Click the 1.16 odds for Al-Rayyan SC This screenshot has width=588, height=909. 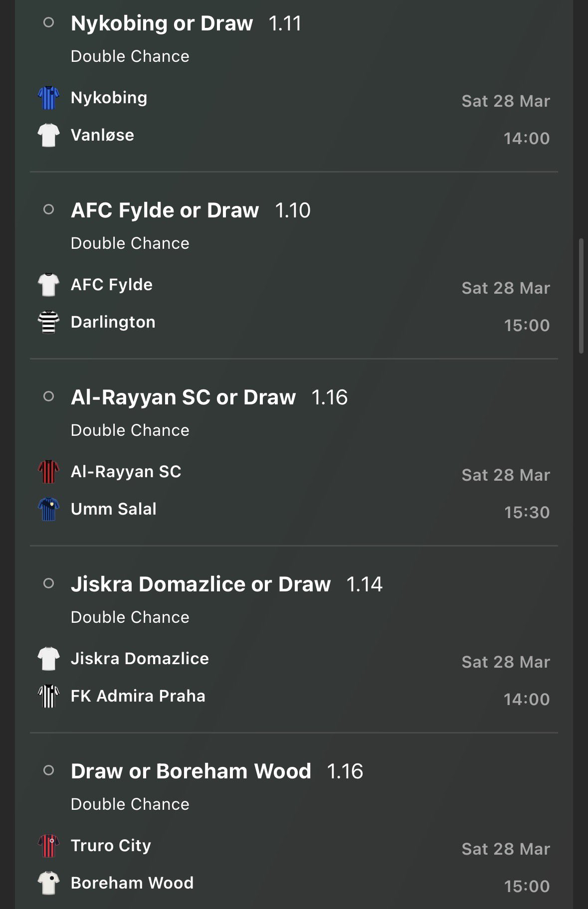[329, 397]
